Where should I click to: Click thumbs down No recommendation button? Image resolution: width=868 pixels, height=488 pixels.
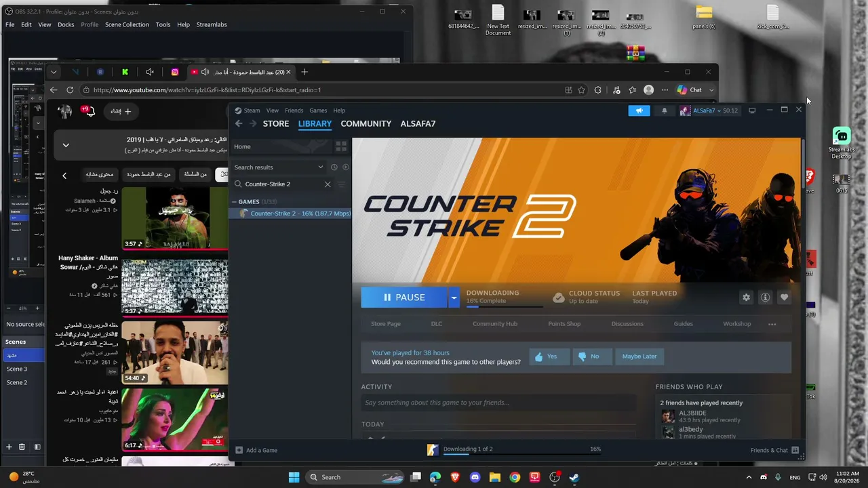591,357
